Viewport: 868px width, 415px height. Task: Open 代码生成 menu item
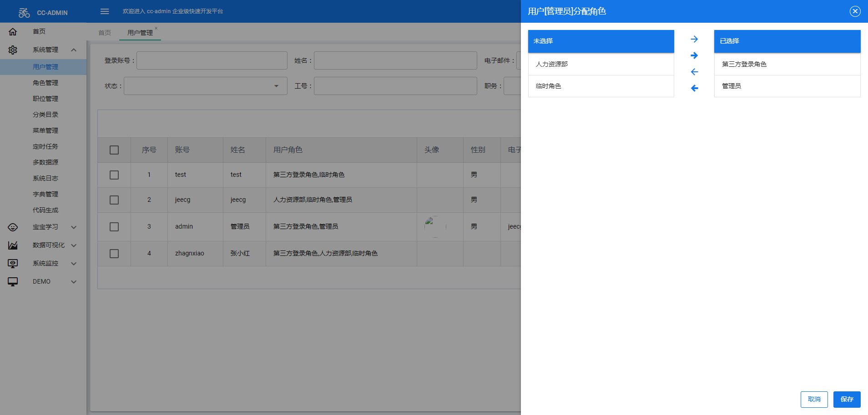pos(43,210)
